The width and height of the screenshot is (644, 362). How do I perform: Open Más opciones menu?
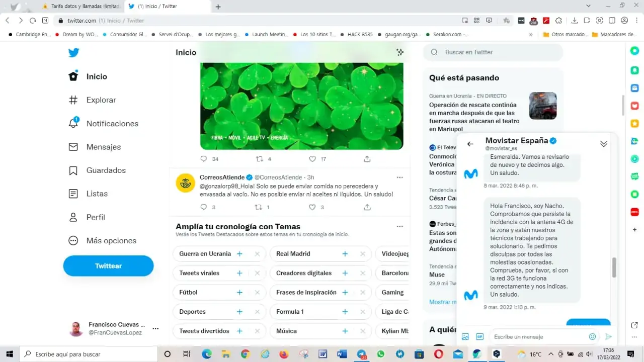pyautogui.click(x=102, y=240)
